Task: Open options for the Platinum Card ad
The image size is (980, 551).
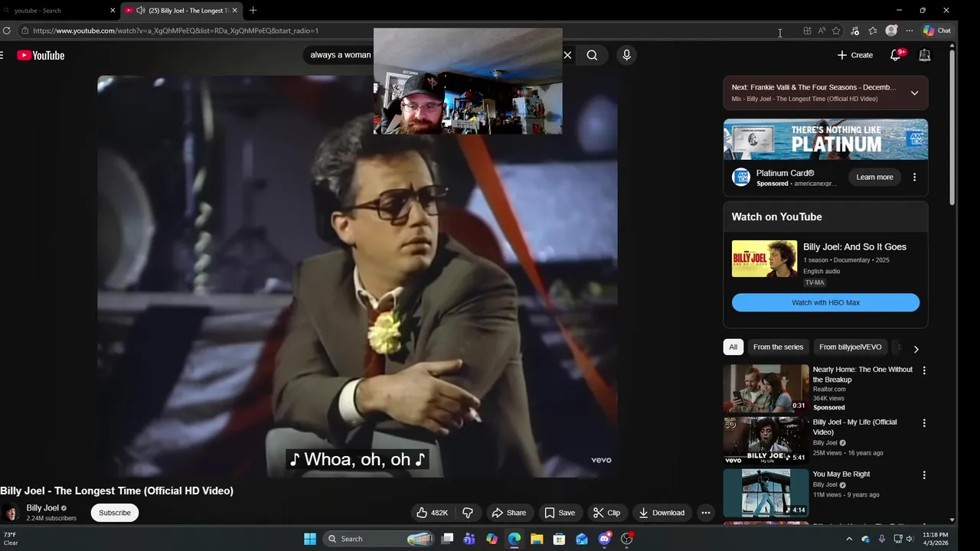Action: 914,178
